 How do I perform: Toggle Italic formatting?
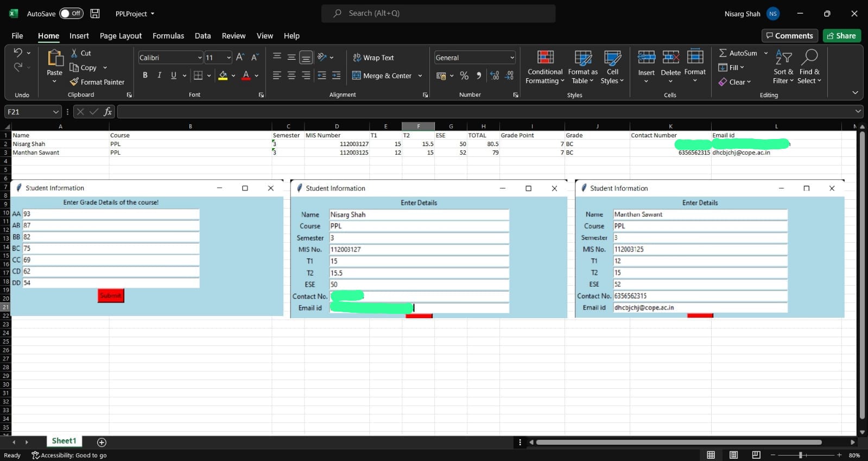159,75
